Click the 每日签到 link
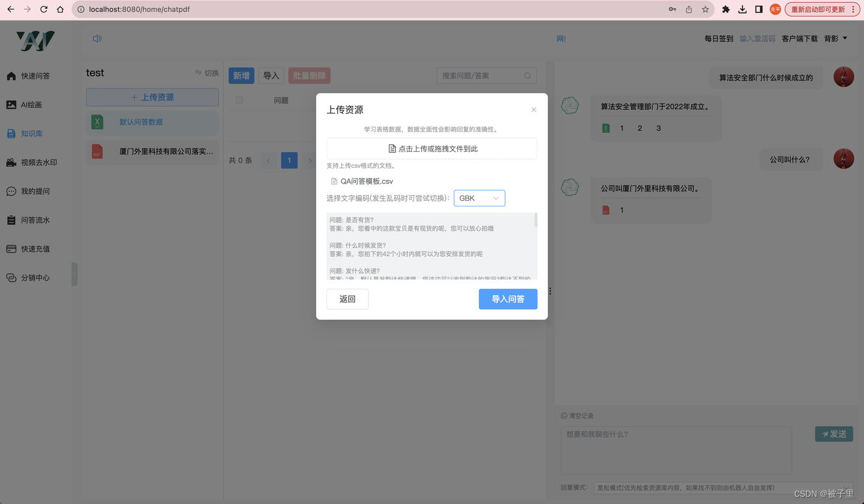Image resolution: width=864 pixels, height=504 pixels. tap(719, 38)
